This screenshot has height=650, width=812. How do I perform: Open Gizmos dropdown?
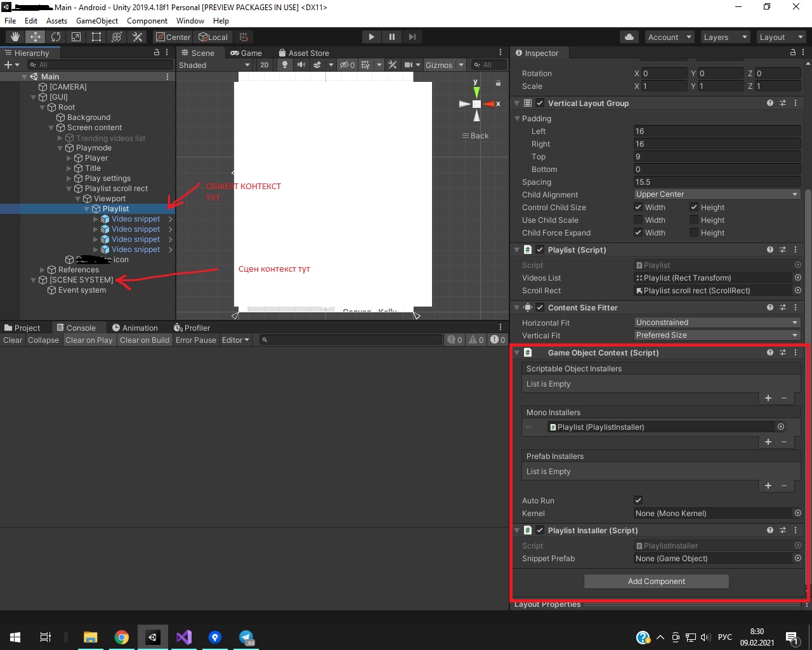(x=446, y=65)
